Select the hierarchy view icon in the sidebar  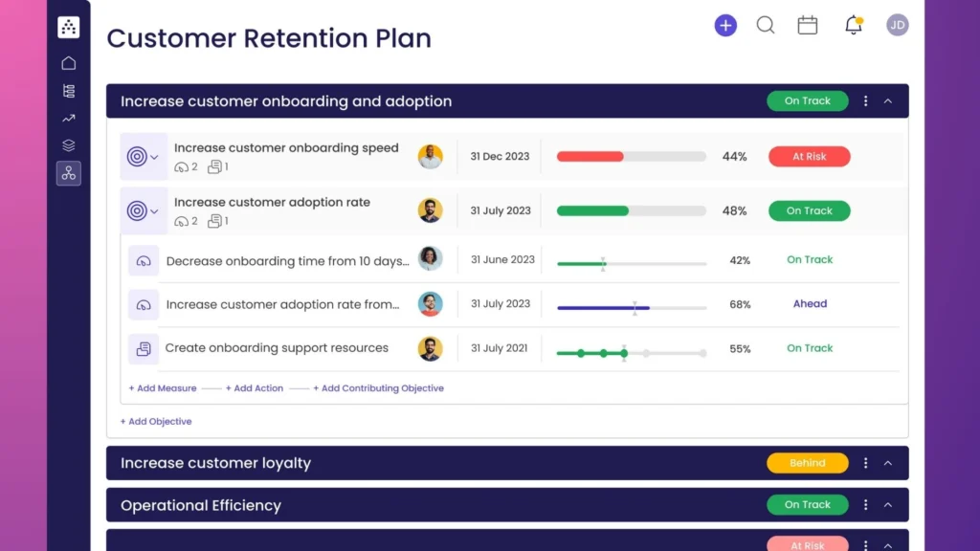68,90
